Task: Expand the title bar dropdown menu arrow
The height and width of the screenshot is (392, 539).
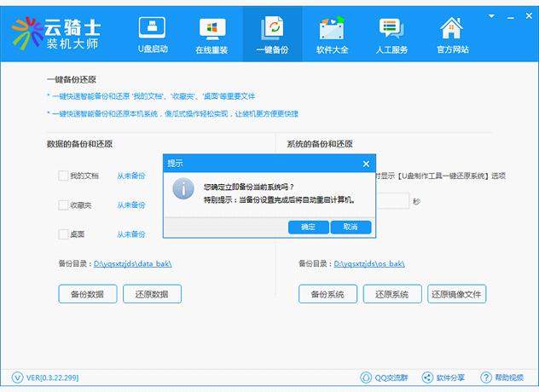Action: click(492, 15)
